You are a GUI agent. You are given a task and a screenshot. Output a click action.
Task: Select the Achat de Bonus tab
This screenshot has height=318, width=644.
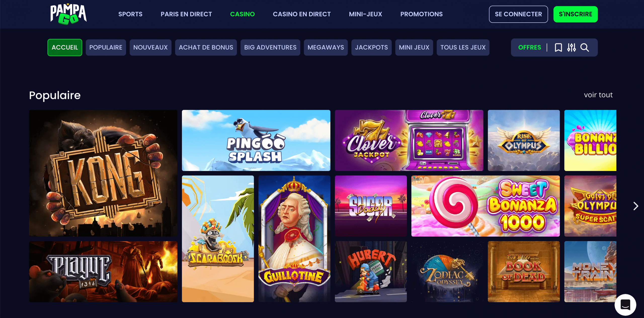coord(206,48)
